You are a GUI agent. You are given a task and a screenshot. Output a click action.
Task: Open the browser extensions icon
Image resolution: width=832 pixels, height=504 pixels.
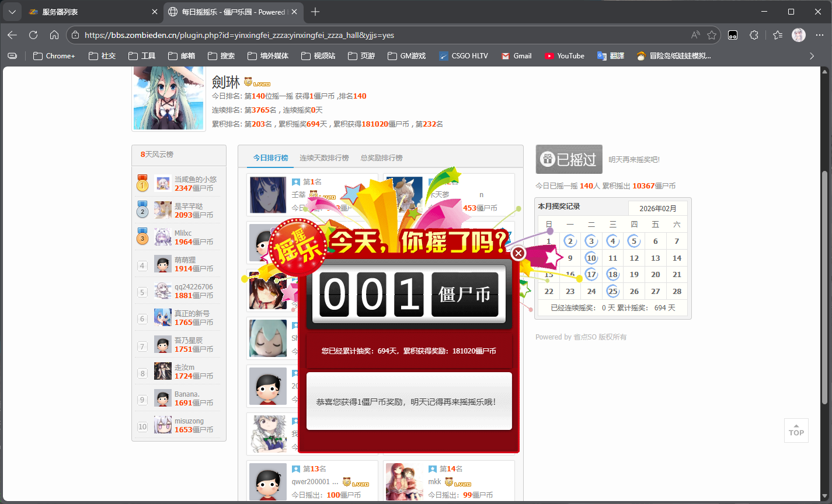coord(754,35)
